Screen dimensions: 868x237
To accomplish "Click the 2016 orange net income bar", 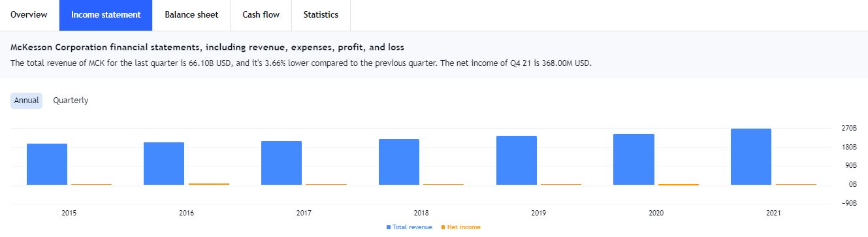I will click(x=209, y=184).
